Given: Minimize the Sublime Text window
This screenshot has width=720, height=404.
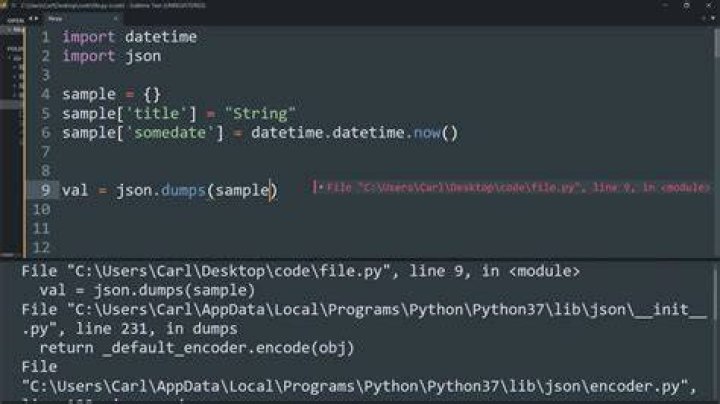Looking at the screenshot, I should pos(664,6).
